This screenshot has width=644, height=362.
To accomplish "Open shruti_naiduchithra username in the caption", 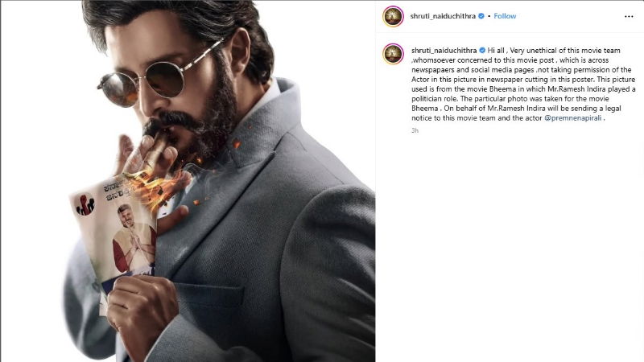I will pos(444,51).
